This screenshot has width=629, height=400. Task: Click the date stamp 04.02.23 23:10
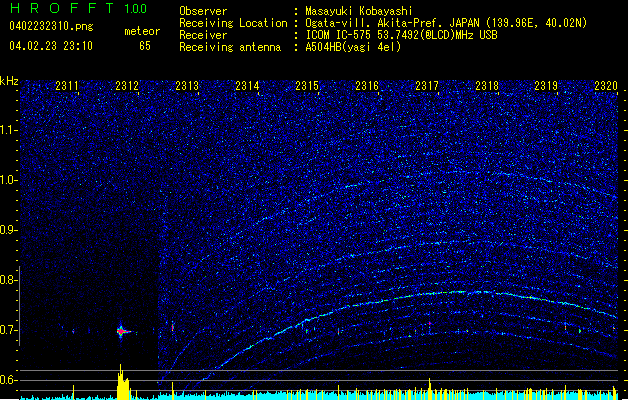click(51, 46)
